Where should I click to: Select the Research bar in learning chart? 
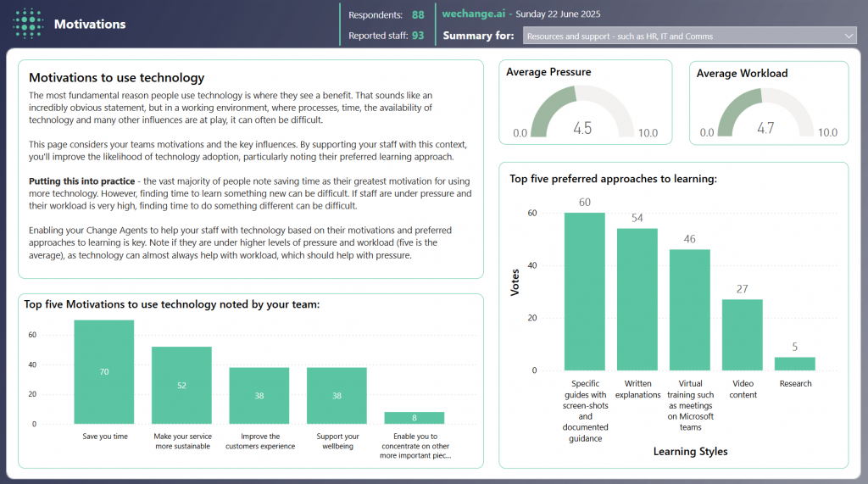click(795, 364)
